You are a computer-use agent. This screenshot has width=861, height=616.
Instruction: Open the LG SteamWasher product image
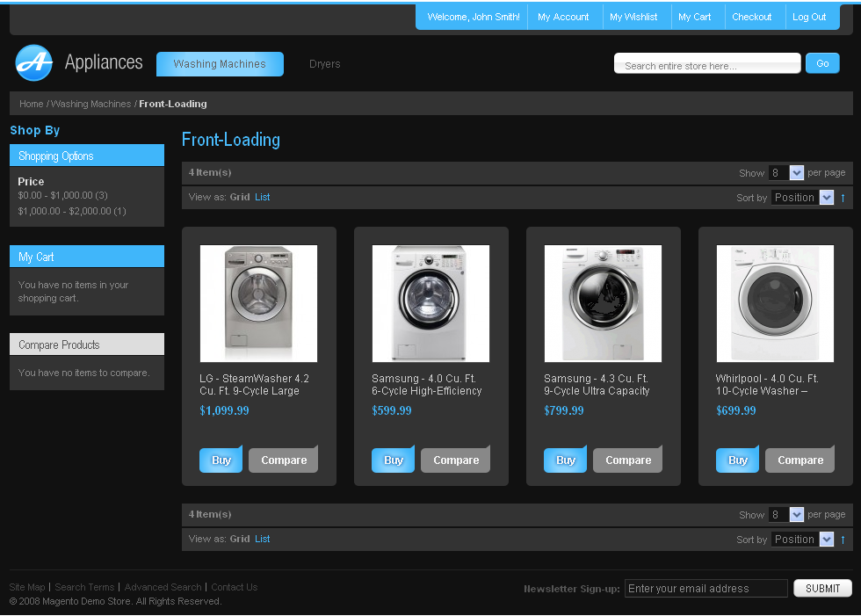click(258, 304)
